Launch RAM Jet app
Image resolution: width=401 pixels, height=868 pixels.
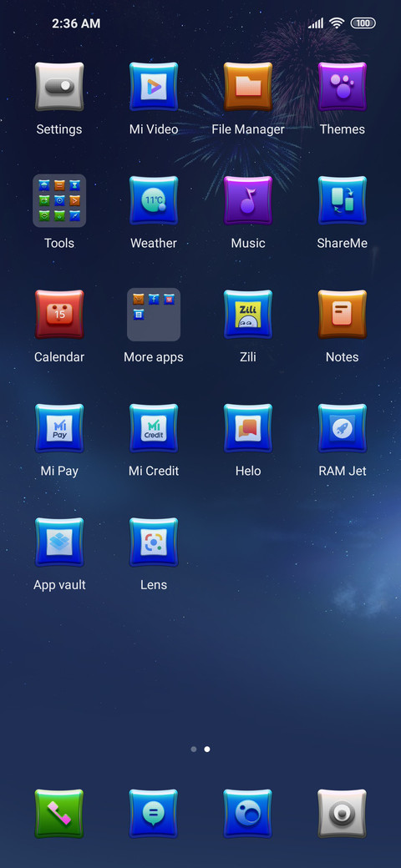[x=342, y=428]
